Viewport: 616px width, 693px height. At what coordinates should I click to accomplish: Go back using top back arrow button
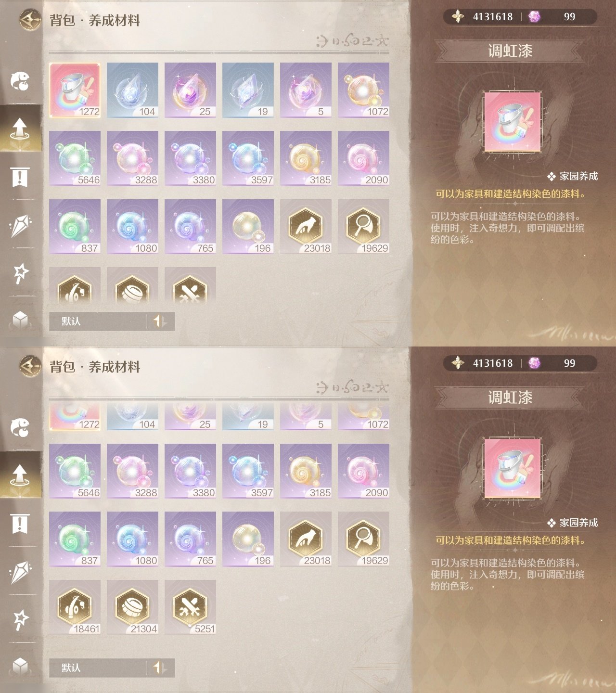(x=30, y=20)
